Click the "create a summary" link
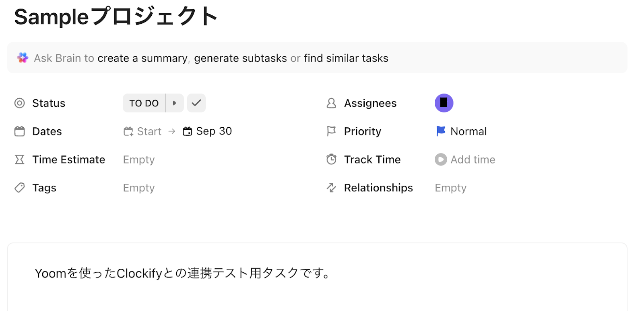 point(142,58)
